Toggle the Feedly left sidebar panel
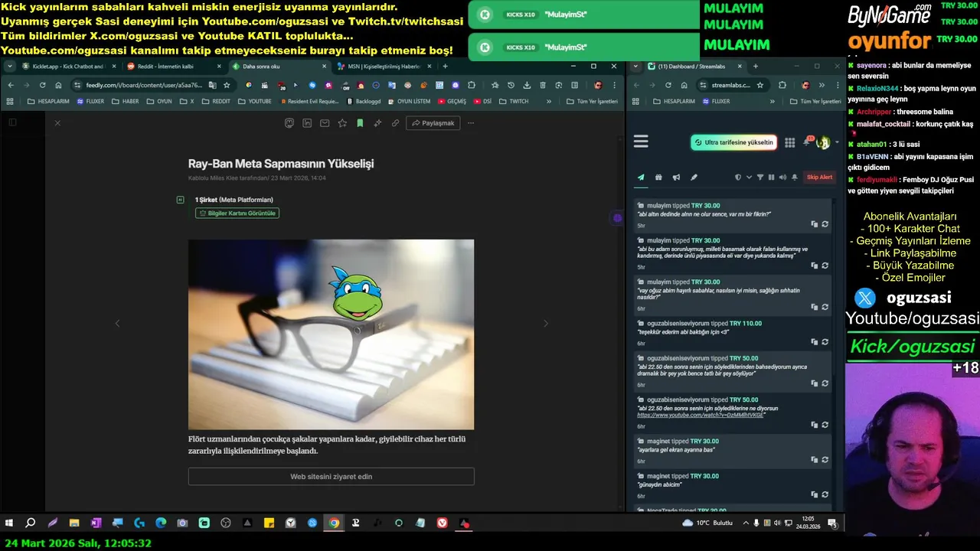This screenshot has width=980, height=551. [12, 122]
